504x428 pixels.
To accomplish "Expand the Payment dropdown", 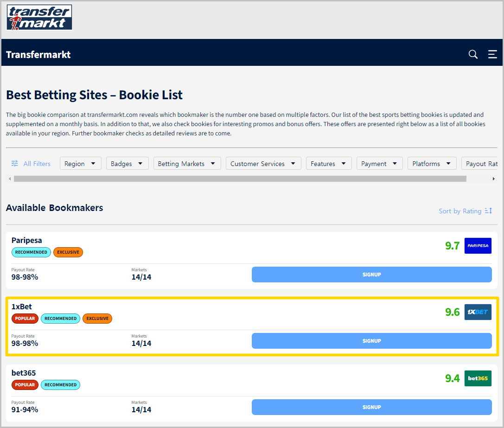I will [x=380, y=163].
